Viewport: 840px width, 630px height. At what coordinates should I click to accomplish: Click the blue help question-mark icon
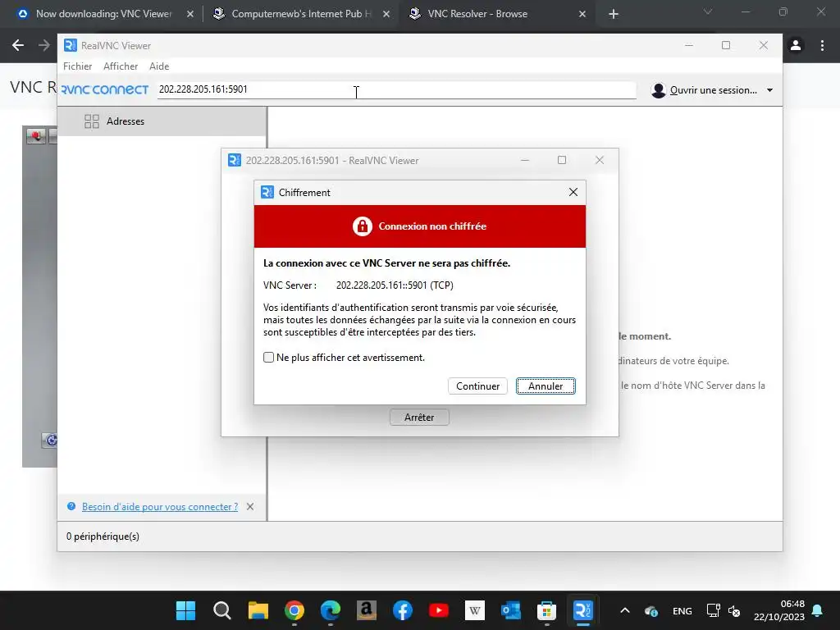(71, 506)
